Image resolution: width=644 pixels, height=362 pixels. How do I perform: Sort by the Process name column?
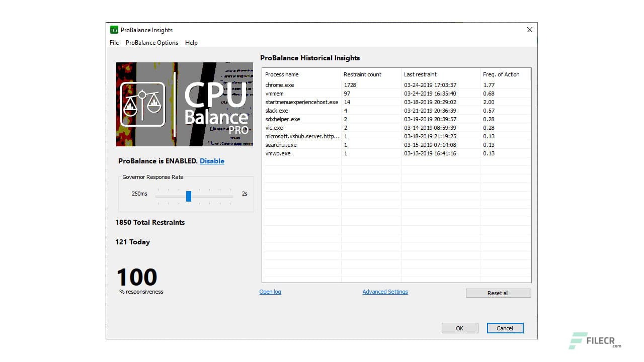coord(282,74)
